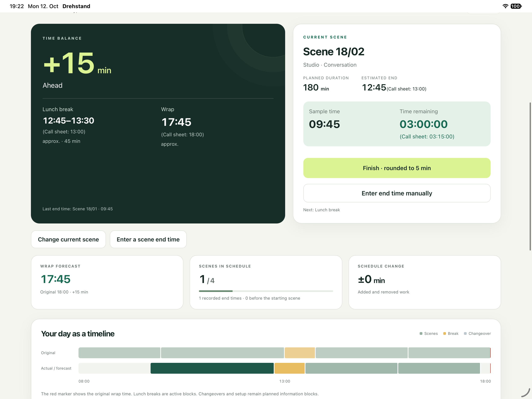Viewport: 532px width, 399px height.
Task: Click the ±0 min schedule change value
Action: coord(371,279)
